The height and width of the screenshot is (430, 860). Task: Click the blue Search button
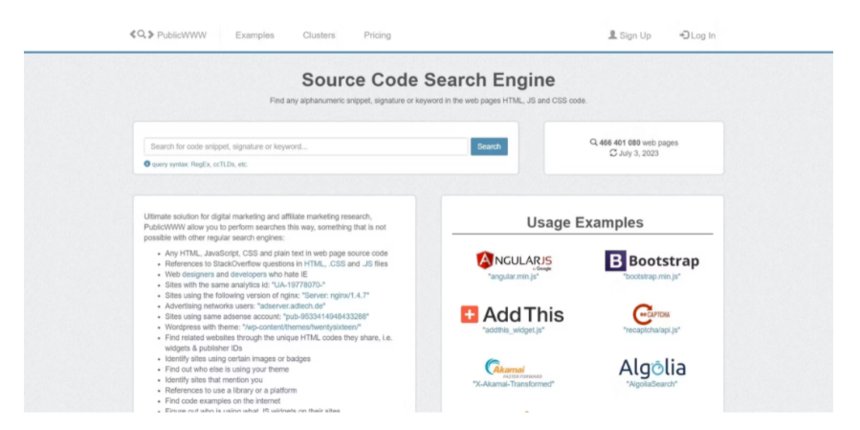489,146
